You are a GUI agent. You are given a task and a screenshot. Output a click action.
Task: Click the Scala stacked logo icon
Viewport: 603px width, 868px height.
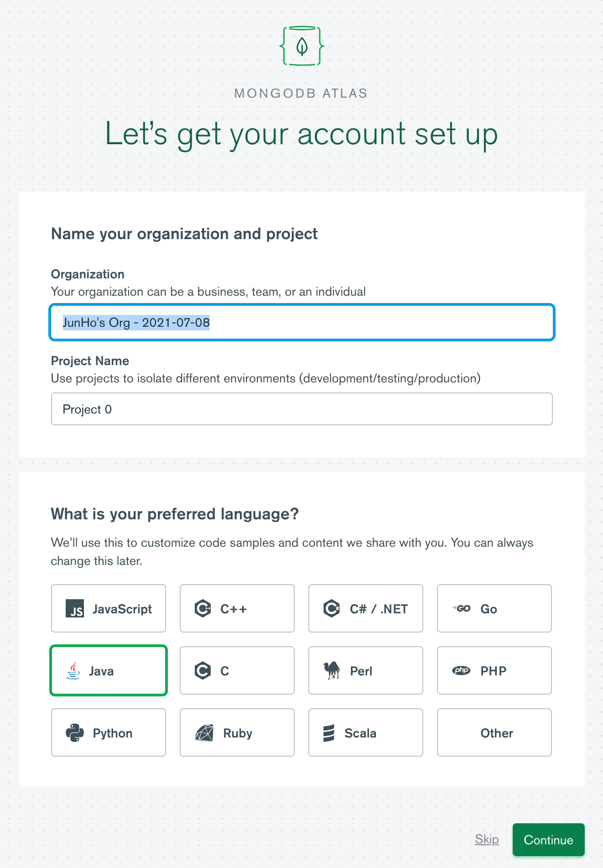coord(329,733)
